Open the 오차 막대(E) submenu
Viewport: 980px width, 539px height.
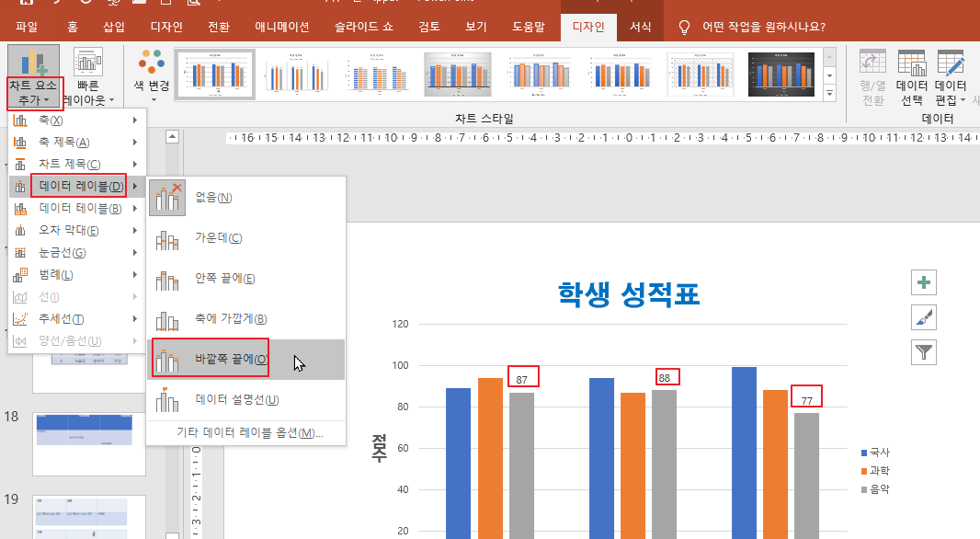tap(77, 230)
